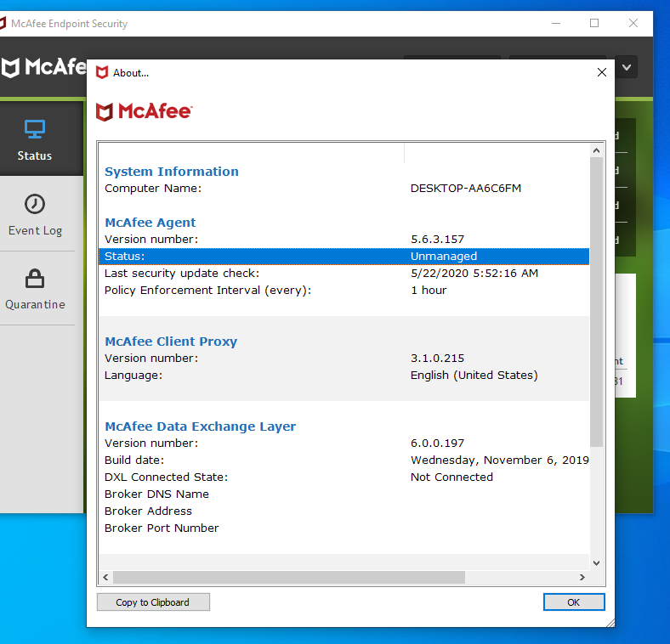The image size is (670, 644).
Task: Close the About dialog with X
Action: [602, 72]
